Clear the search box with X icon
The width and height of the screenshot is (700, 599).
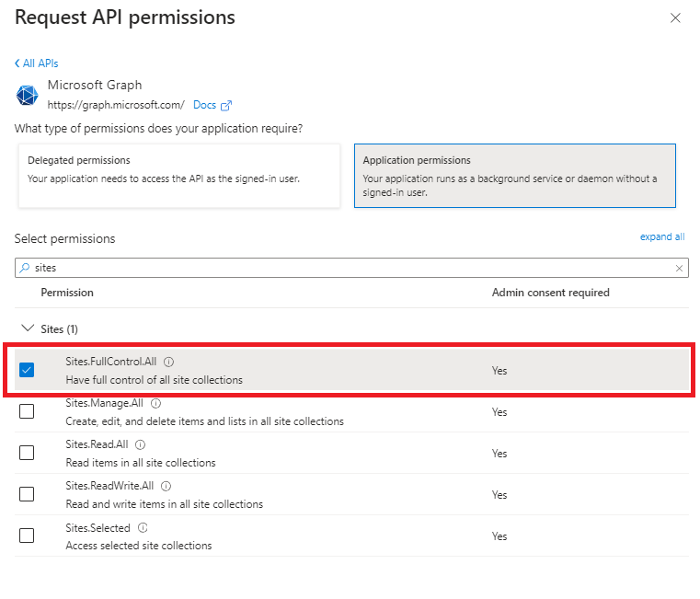[680, 268]
